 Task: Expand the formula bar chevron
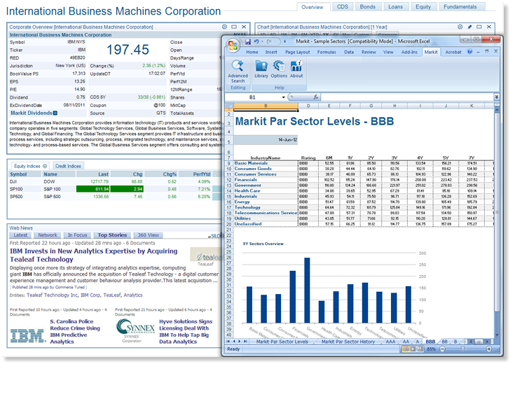coord(496,97)
